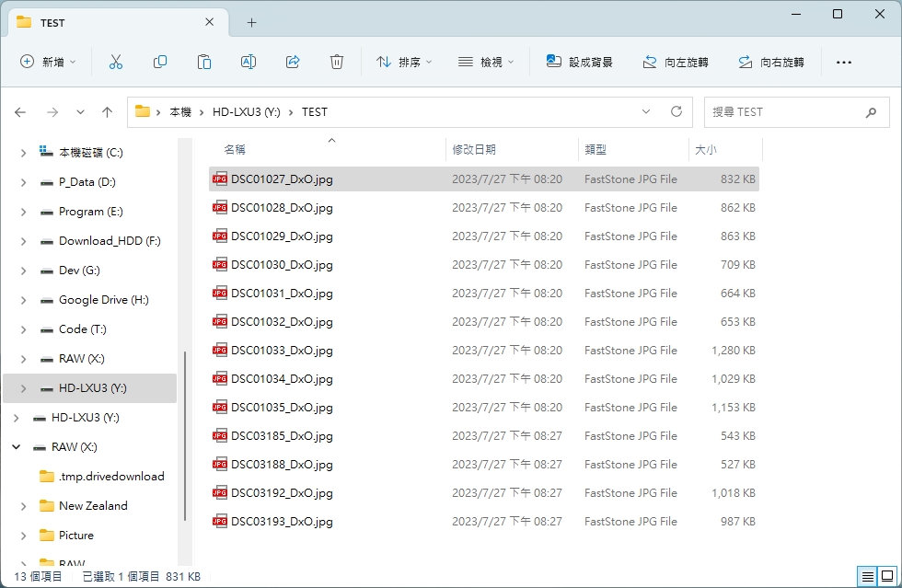Click the Share icon in toolbar

[x=293, y=62]
